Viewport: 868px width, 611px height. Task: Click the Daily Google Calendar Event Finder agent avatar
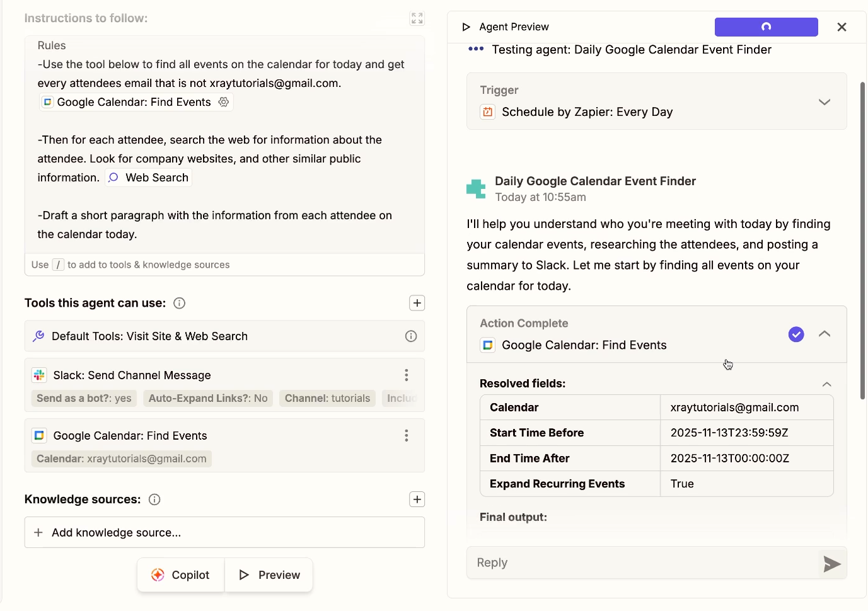click(477, 189)
